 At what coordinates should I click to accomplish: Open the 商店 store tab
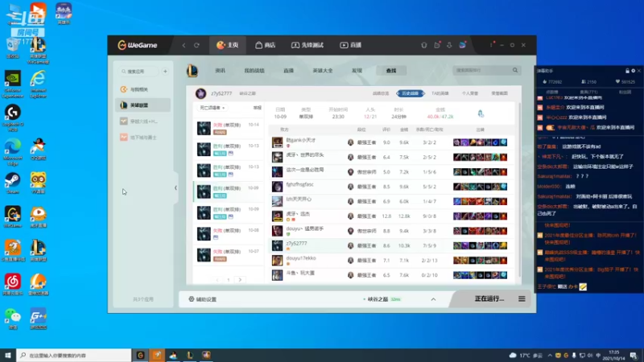[x=266, y=45]
